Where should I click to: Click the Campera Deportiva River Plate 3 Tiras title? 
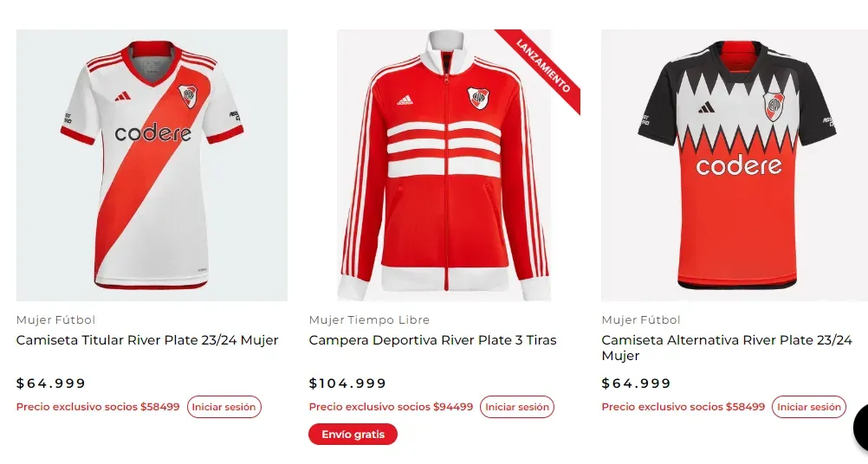pos(432,340)
